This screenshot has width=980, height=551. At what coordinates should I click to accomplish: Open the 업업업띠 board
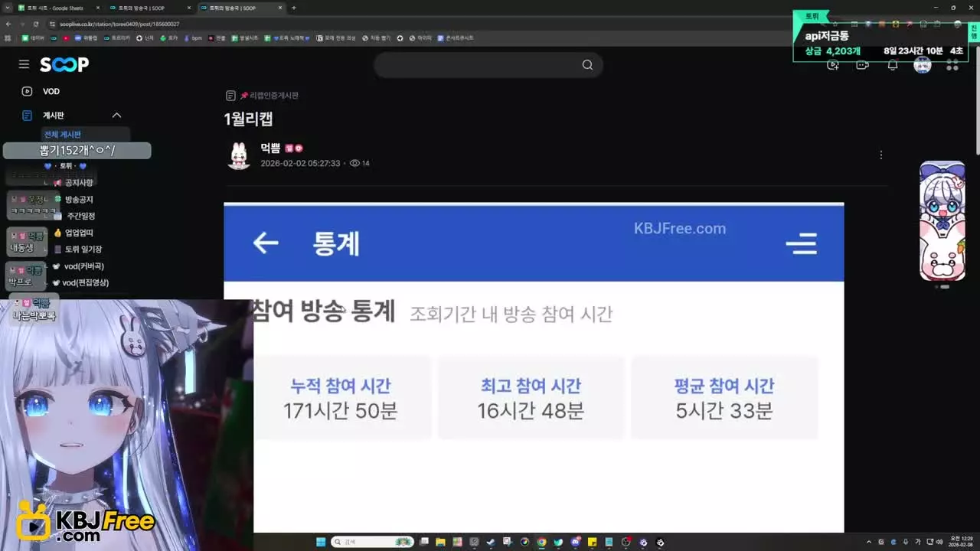pos(79,233)
